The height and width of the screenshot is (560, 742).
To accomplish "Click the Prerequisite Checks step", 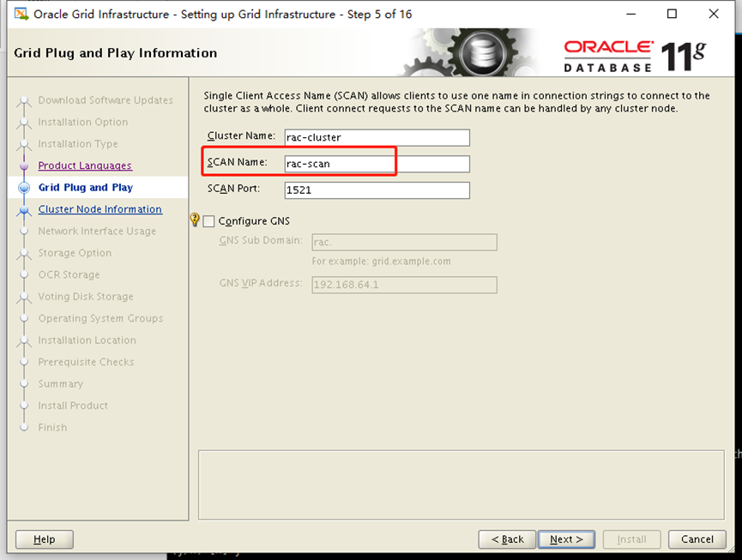I will 86,362.
